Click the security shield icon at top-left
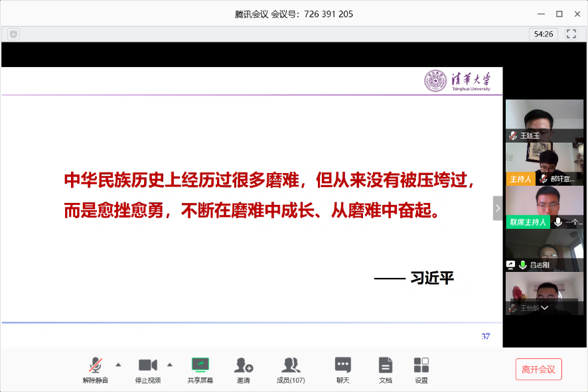Viewport: 588px width, 392px height. coord(13,34)
